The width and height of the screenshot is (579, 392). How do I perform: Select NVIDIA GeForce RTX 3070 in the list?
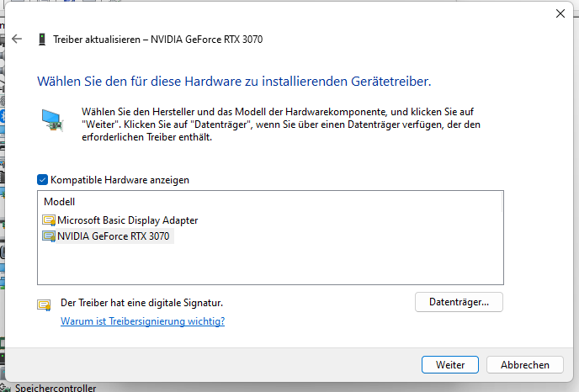[x=114, y=236]
